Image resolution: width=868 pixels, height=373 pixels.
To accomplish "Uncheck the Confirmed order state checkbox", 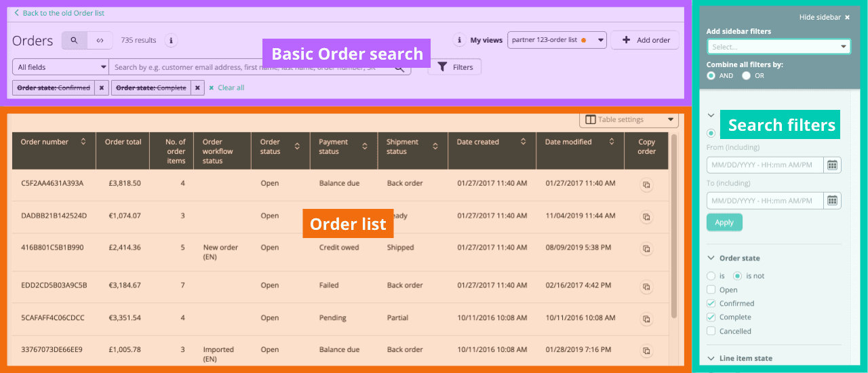I will [x=711, y=304].
